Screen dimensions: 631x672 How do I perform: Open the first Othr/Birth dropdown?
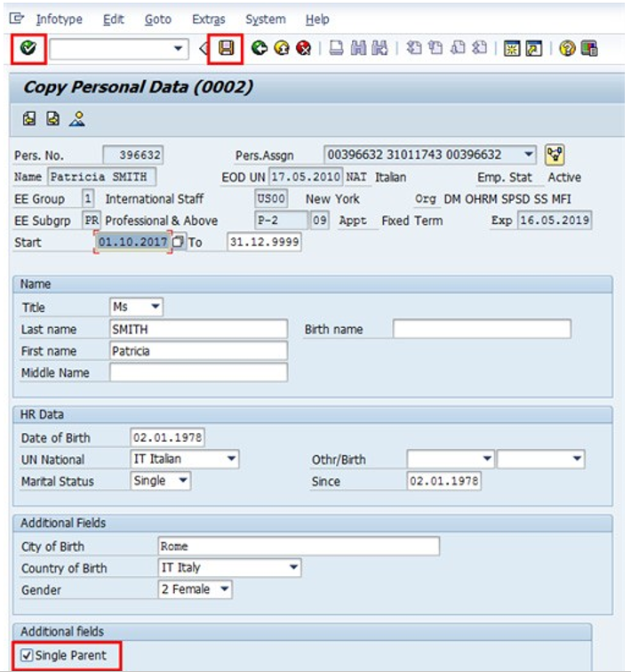(x=487, y=459)
